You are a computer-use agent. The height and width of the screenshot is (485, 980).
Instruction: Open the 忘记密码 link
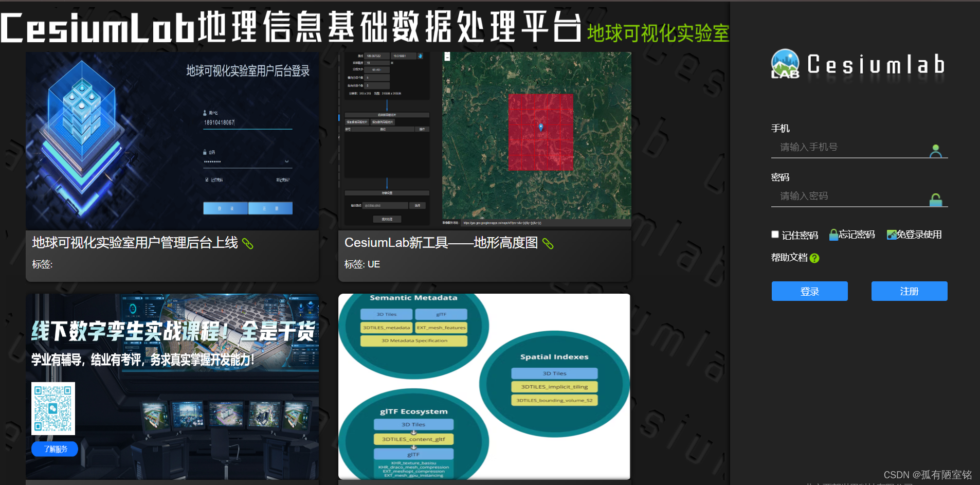click(x=857, y=235)
